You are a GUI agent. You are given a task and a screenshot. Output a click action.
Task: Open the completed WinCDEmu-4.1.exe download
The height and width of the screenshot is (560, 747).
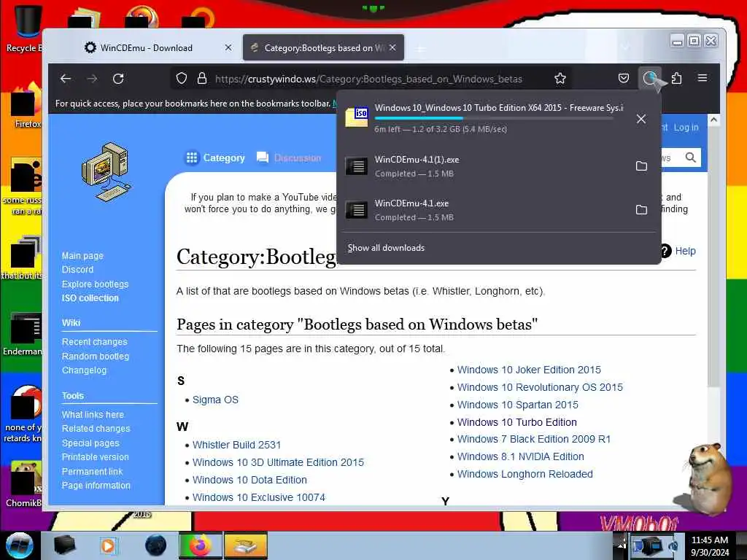pyautogui.click(x=484, y=209)
